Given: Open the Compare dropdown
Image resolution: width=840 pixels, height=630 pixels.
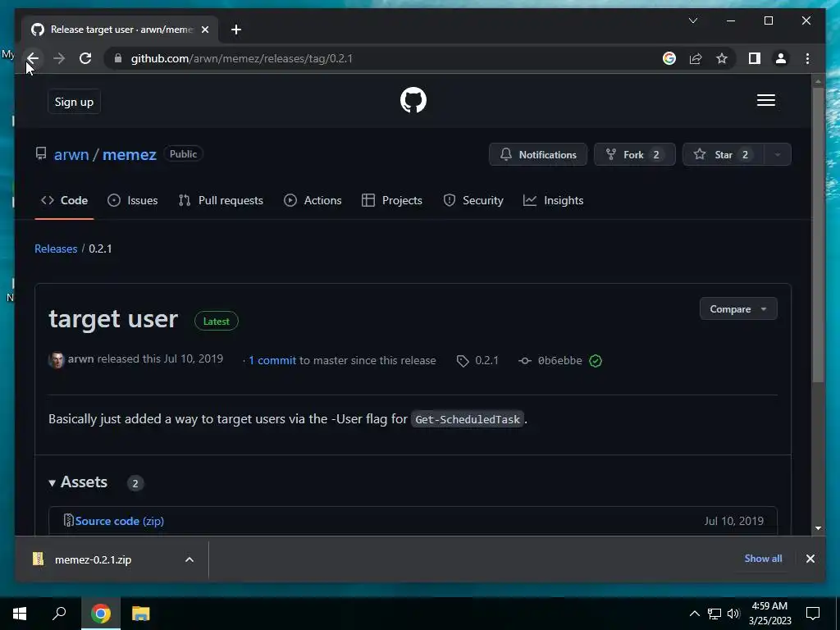Looking at the screenshot, I should 738,309.
